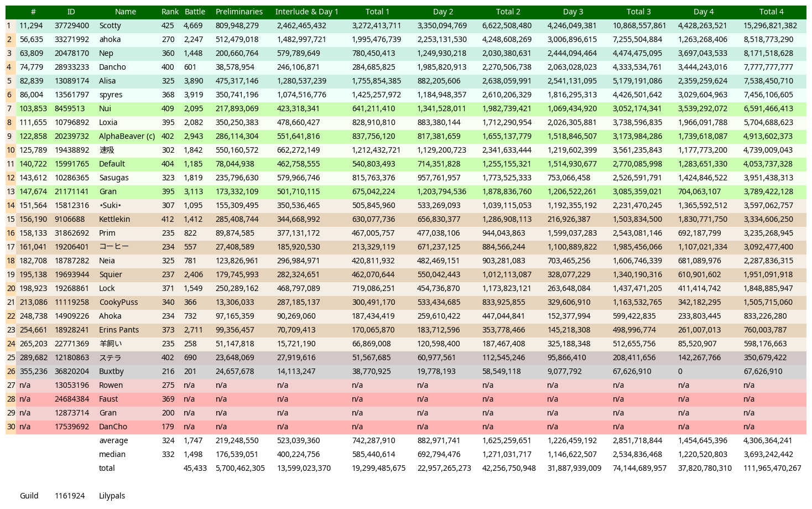The height and width of the screenshot is (509, 812).
Task: Click the ID cell 37729400
Action: tap(72, 25)
